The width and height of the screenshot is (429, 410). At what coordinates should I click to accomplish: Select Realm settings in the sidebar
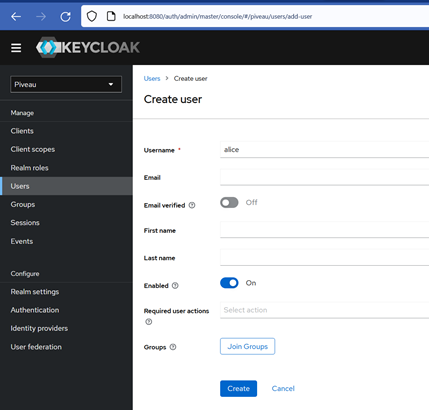coord(35,292)
